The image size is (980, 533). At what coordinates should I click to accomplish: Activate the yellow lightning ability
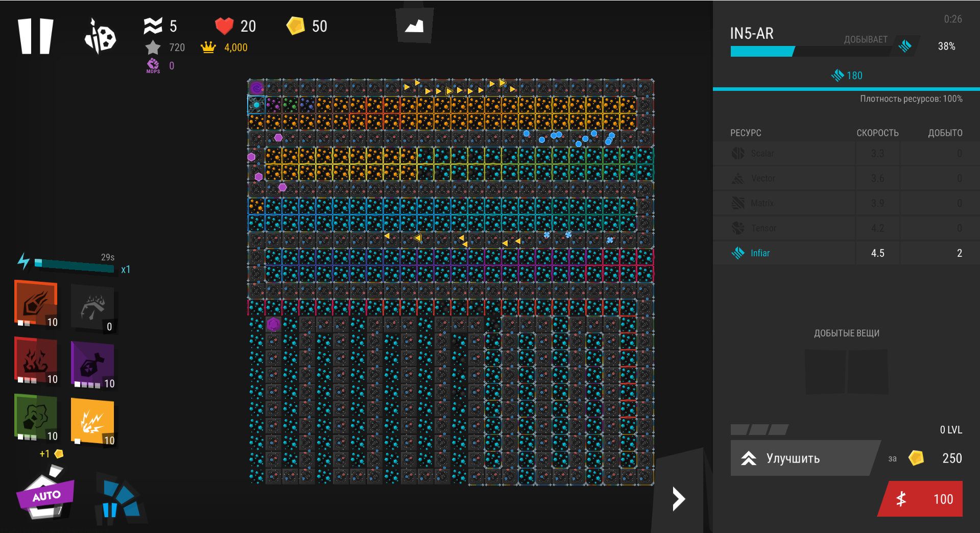pyautogui.click(x=93, y=422)
